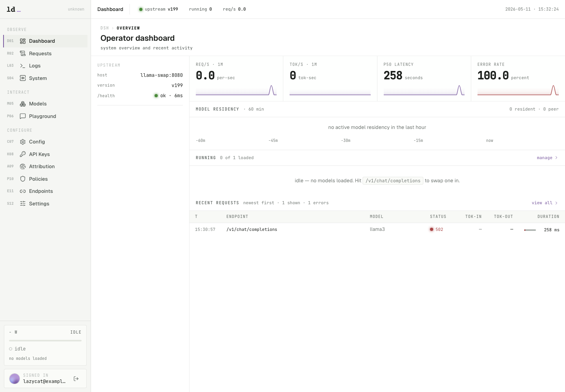Click the upstream v199 header status
This screenshot has width=565, height=392.
tap(159, 9)
